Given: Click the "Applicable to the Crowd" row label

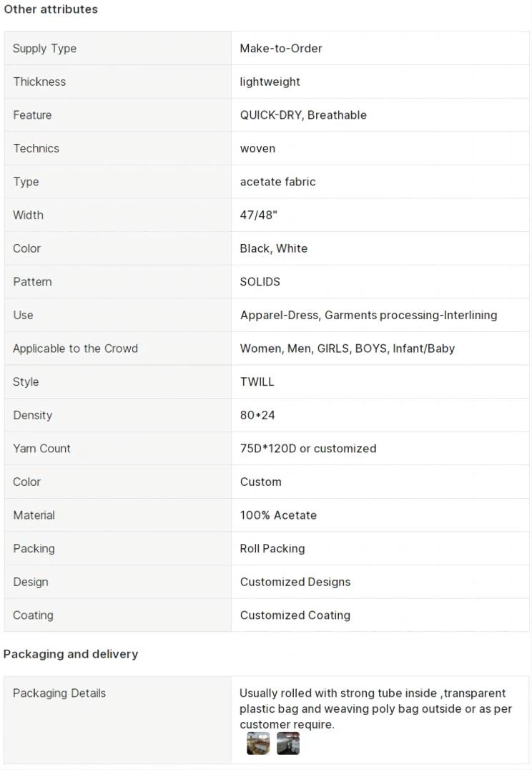Looking at the screenshot, I should [x=75, y=349].
